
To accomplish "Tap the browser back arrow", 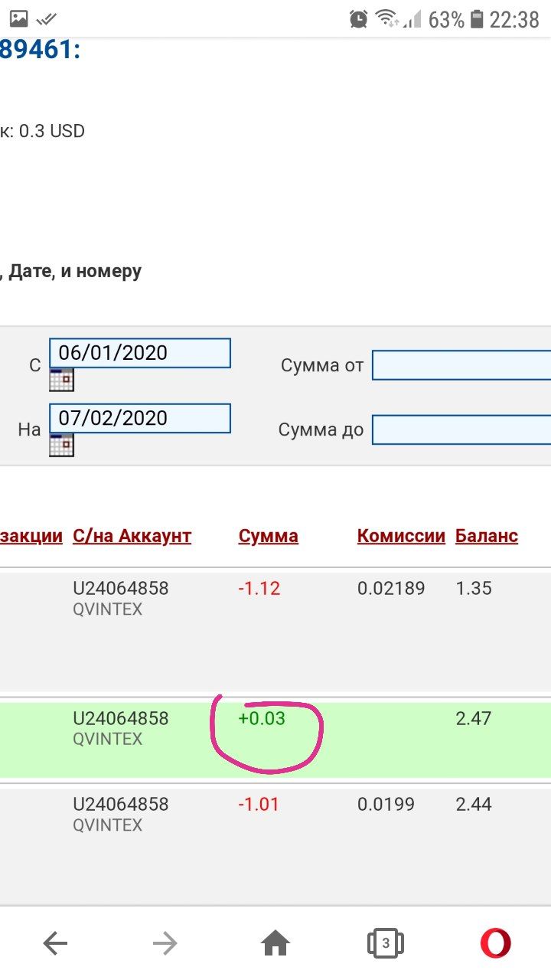I will [55, 943].
